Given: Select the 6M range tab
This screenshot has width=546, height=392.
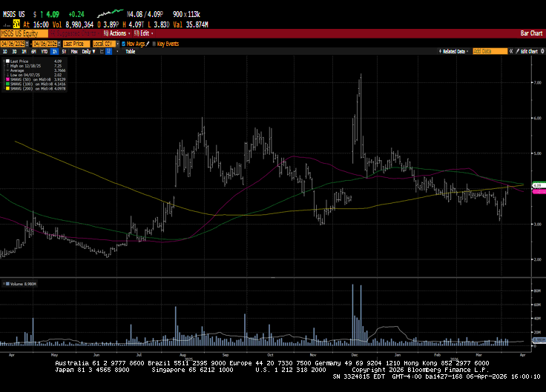Looking at the screenshot, I should [33, 51].
